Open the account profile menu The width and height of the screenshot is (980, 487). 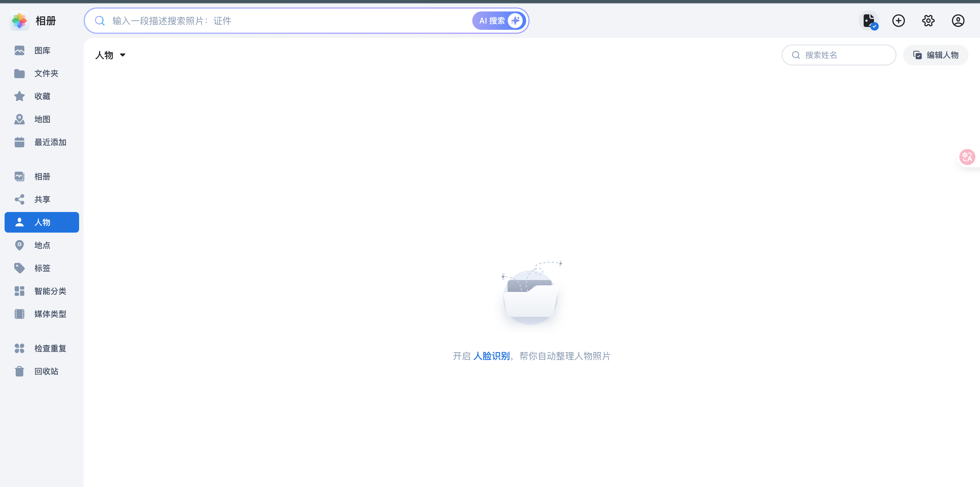pos(958,21)
